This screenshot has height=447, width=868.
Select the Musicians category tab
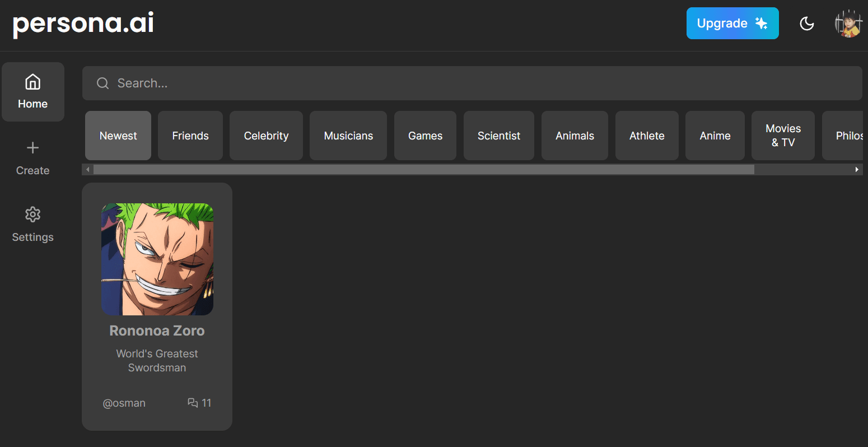tap(348, 136)
